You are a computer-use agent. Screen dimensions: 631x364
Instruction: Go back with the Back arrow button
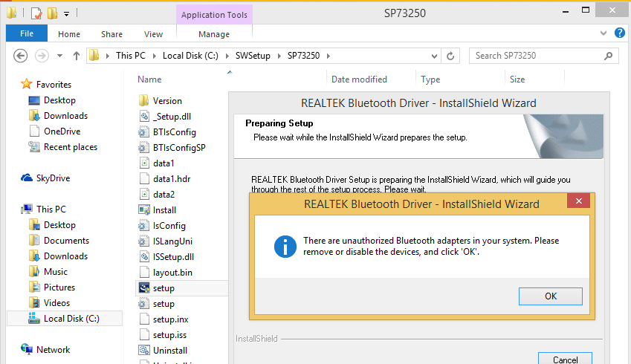(x=21, y=56)
